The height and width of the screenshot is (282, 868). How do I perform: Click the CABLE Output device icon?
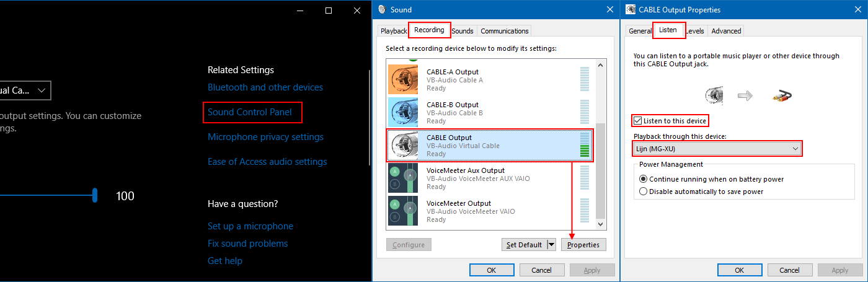[x=404, y=145]
